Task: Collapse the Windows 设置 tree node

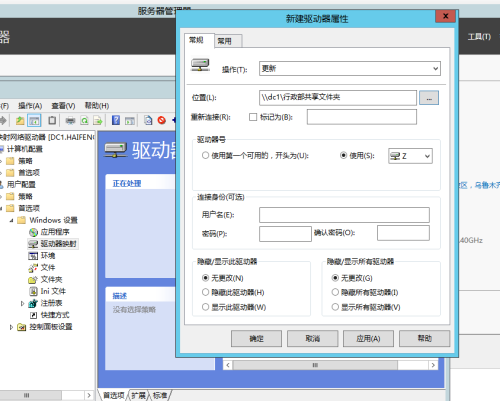Action: coord(12,220)
